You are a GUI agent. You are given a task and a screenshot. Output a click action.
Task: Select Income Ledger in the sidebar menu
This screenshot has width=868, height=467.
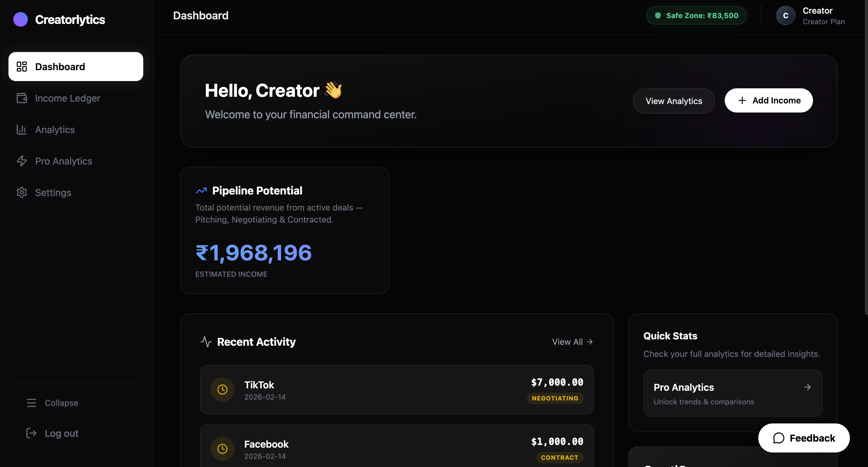pyautogui.click(x=67, y=98)
